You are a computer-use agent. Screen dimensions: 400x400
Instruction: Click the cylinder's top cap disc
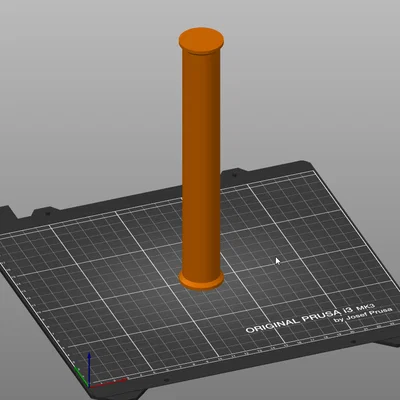coord(201,40)
